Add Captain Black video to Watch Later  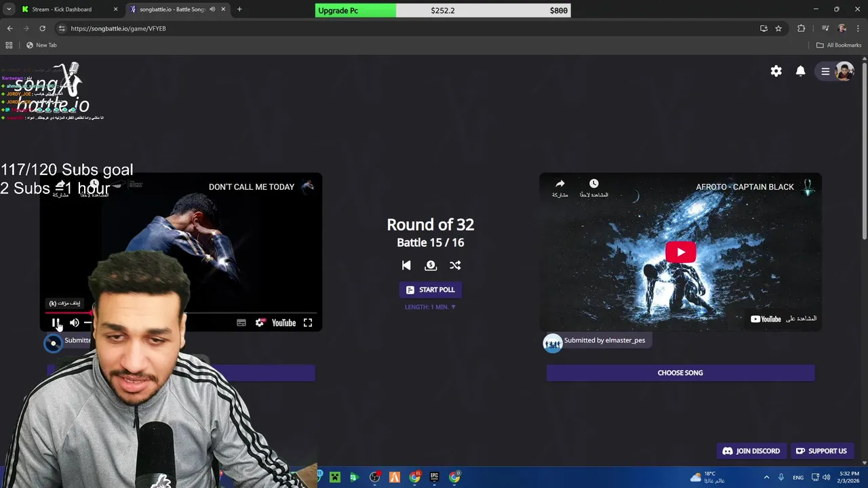pyautogui.click(x=594, y=188)
